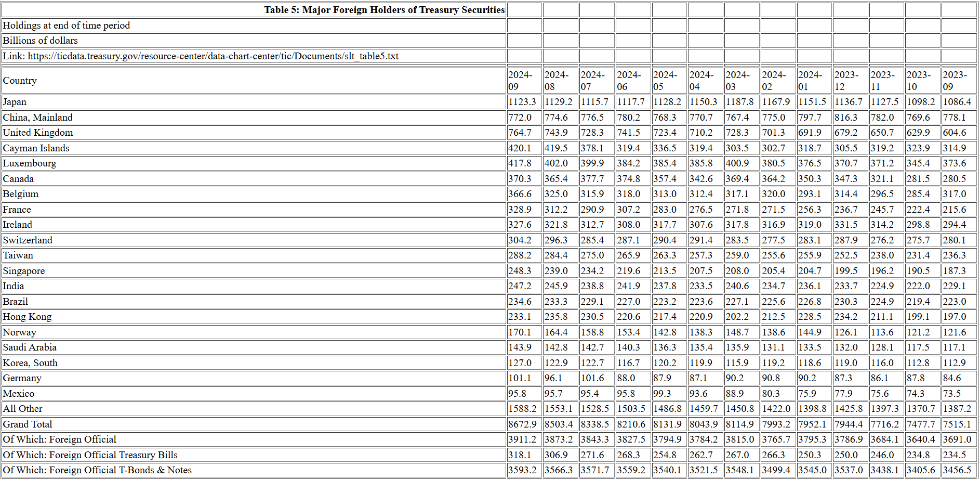980x479 pixels.
Task: Click Ireland's 2023-12 value 331.5
Action: 846,225
